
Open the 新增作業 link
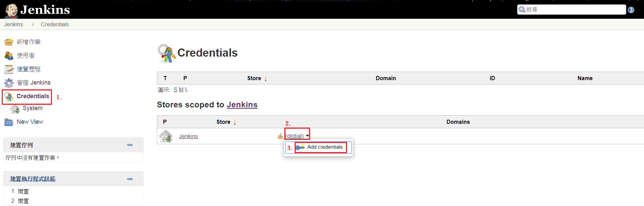(x=29, y=42)
